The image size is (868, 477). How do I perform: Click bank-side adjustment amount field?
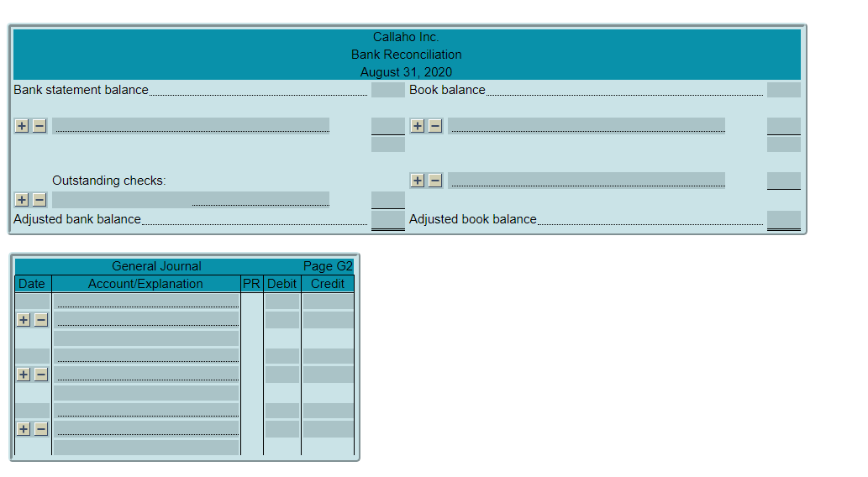tap(388, 126)
